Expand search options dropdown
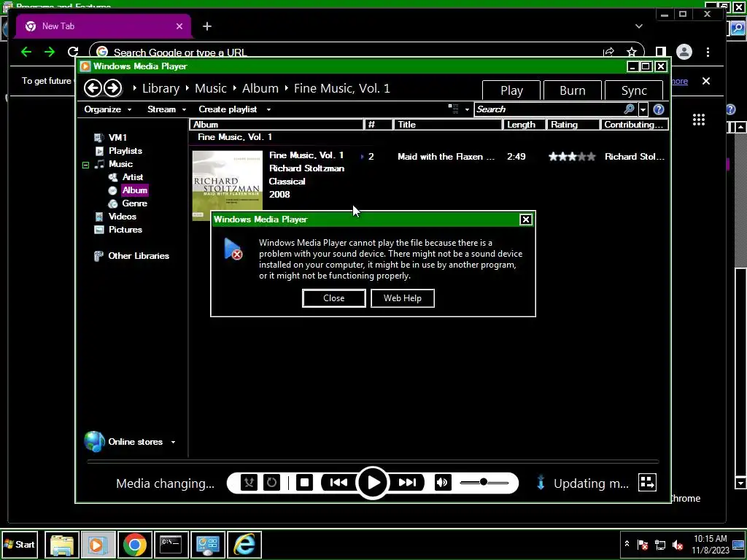 pyautogui.click(x=643, y=109)
